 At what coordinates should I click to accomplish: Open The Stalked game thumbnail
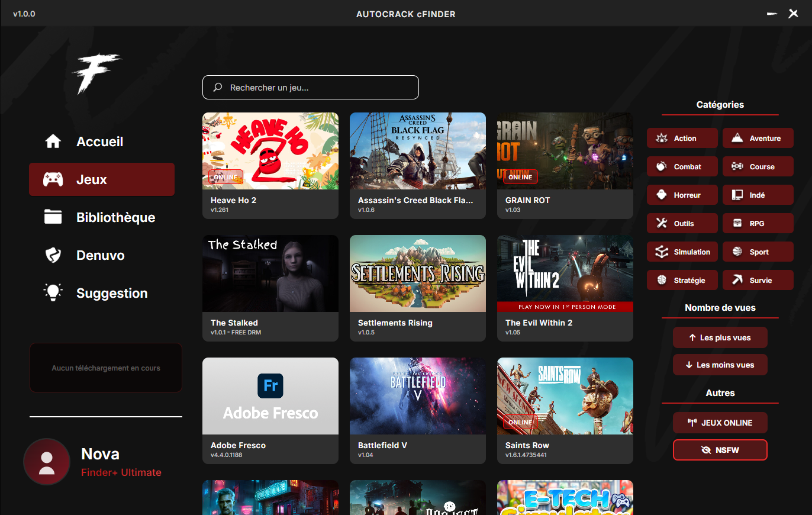[x=270, y=273]
